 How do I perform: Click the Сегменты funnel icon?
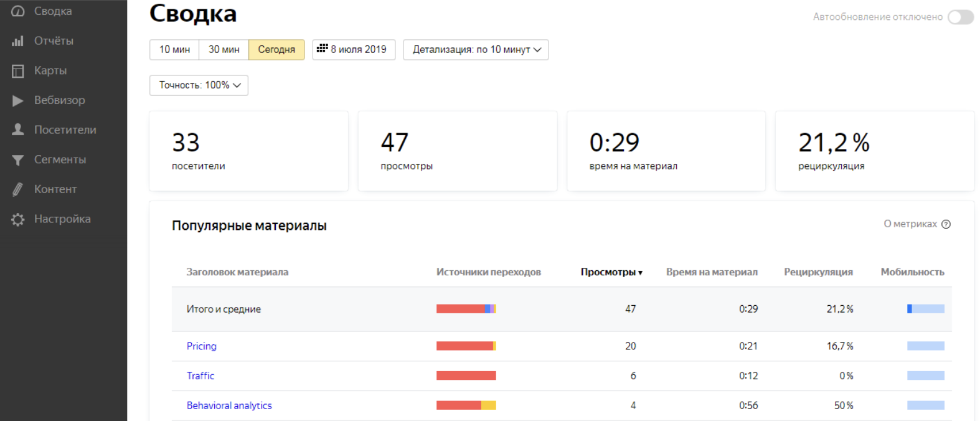coord(18,160)
